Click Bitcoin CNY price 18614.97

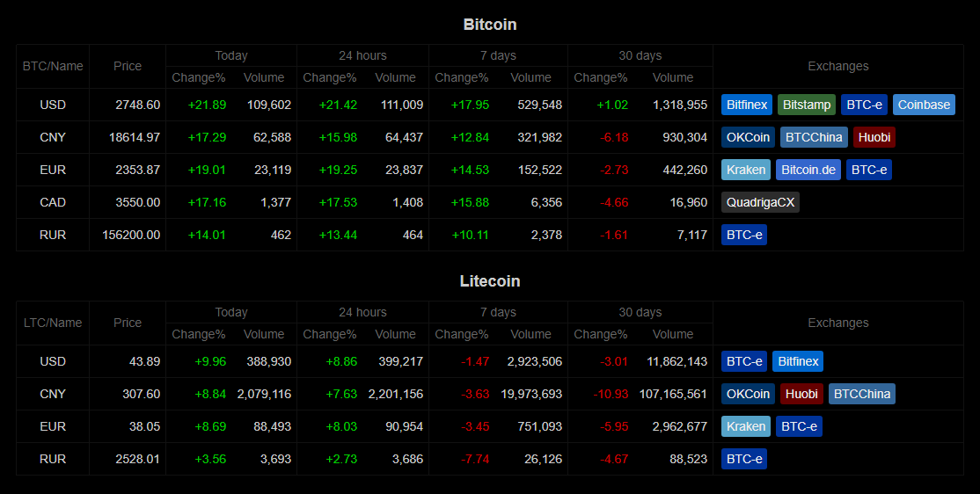[x=135, y=137]
